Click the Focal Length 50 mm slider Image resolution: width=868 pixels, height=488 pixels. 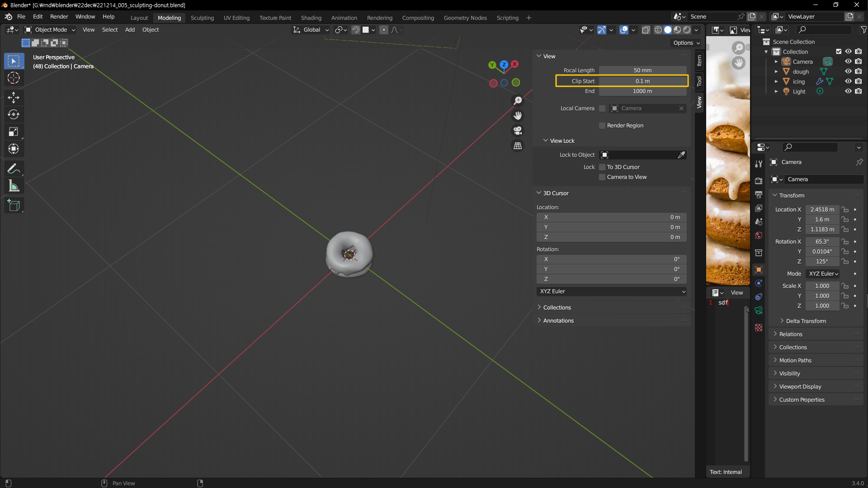[642, 70]
